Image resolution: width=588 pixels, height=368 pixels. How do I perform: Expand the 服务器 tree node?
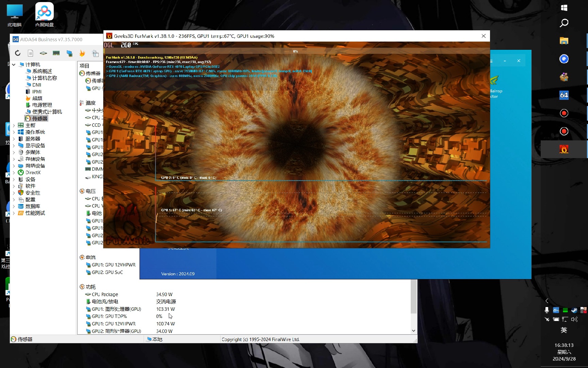pos(14,139)
